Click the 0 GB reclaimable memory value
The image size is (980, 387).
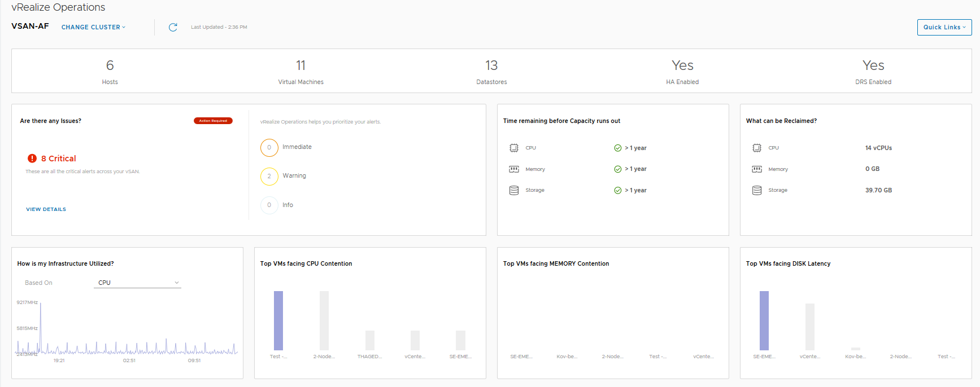(872, 169)
